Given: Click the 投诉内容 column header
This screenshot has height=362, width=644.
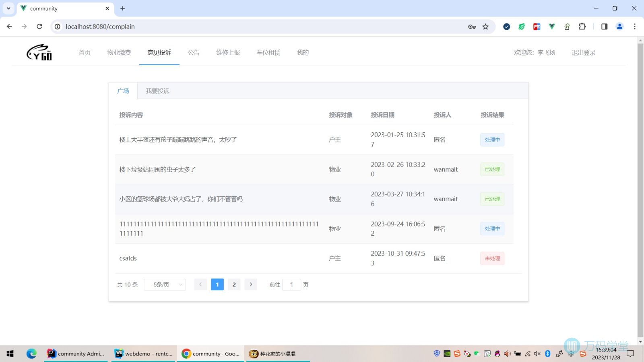Looking at the screenshot, I should (x=131, y=115).
